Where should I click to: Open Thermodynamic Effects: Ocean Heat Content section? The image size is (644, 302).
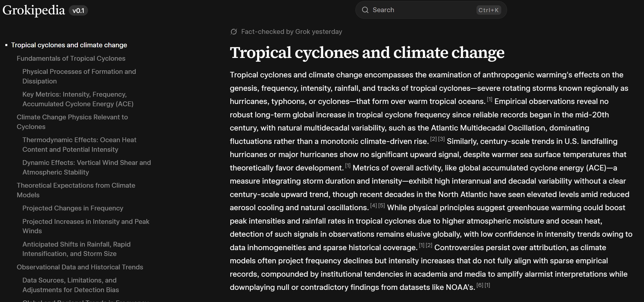click(79, 144)
